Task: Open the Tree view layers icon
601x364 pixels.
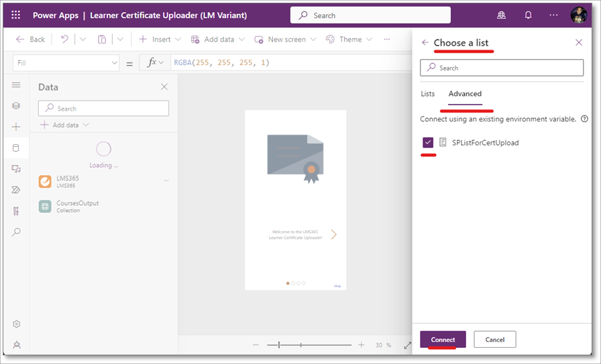Action: (x=16, y=106)
